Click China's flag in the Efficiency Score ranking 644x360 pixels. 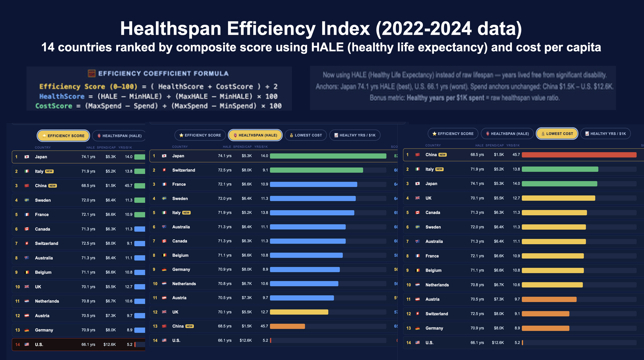pyautogui.click(x=27, y=186)
